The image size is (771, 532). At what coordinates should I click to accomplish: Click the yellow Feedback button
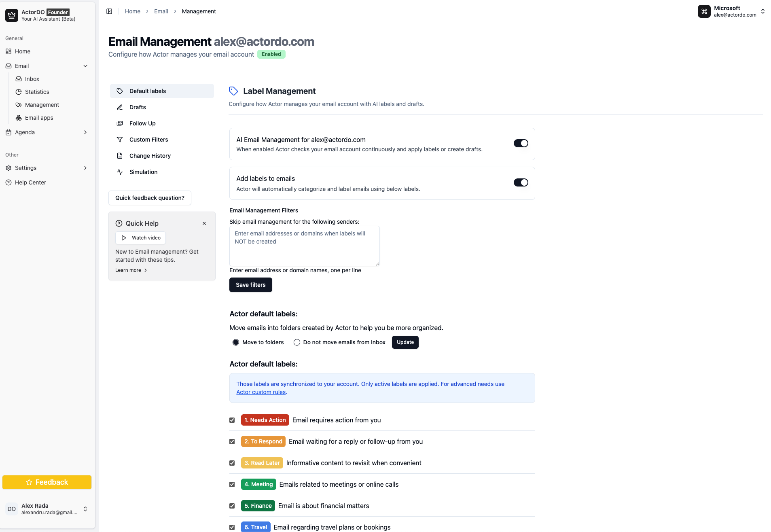[47, 482]
